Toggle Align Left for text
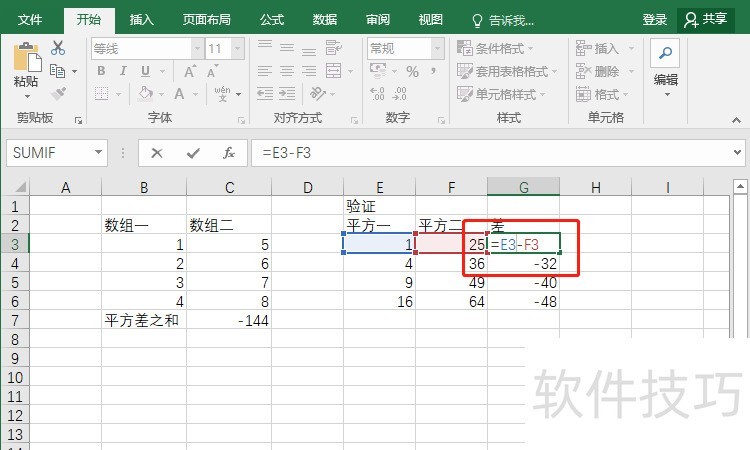 pyautogui.click(x=265, y=71)
